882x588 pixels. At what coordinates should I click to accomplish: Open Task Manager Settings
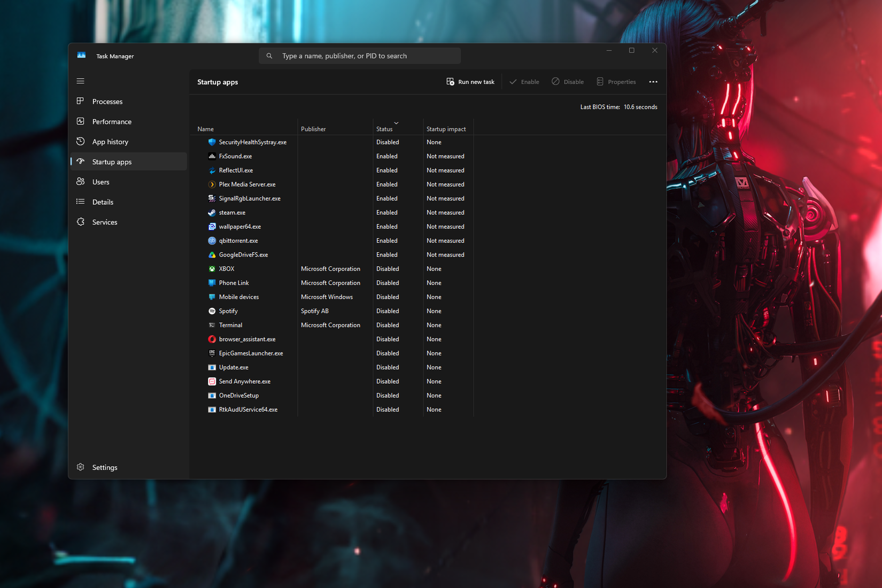129,467
